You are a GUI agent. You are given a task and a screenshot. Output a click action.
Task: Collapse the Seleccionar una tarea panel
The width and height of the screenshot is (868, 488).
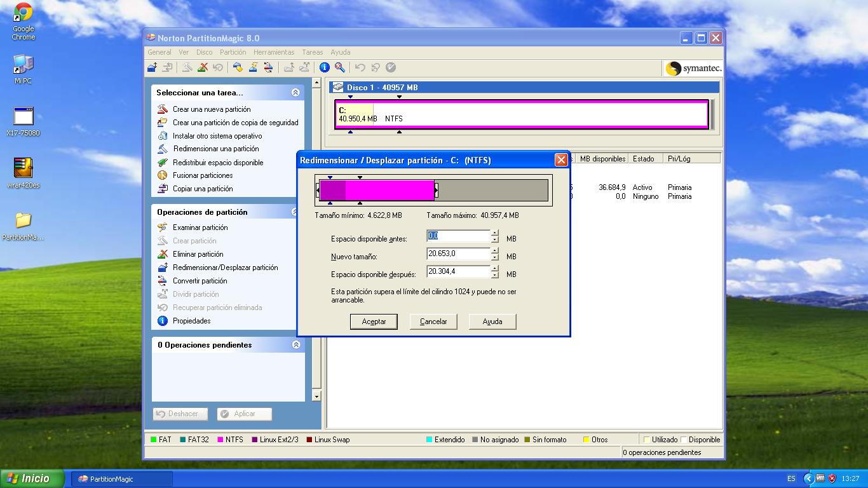295,91
